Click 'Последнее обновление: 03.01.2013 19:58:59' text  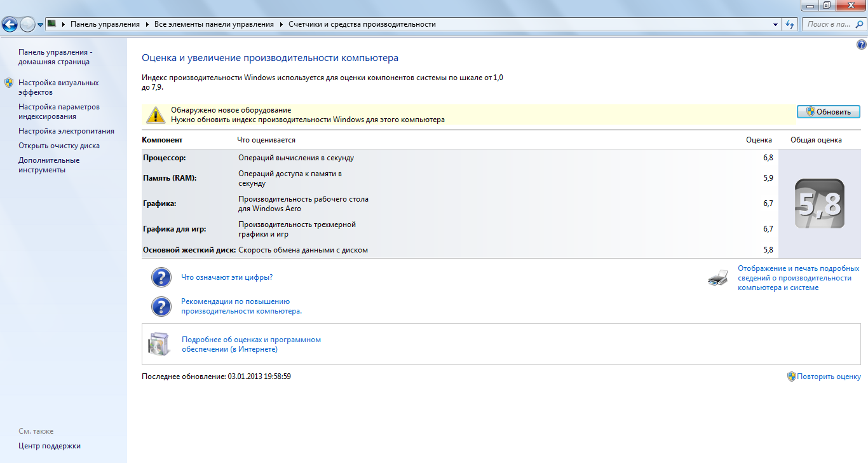(217, 377)
